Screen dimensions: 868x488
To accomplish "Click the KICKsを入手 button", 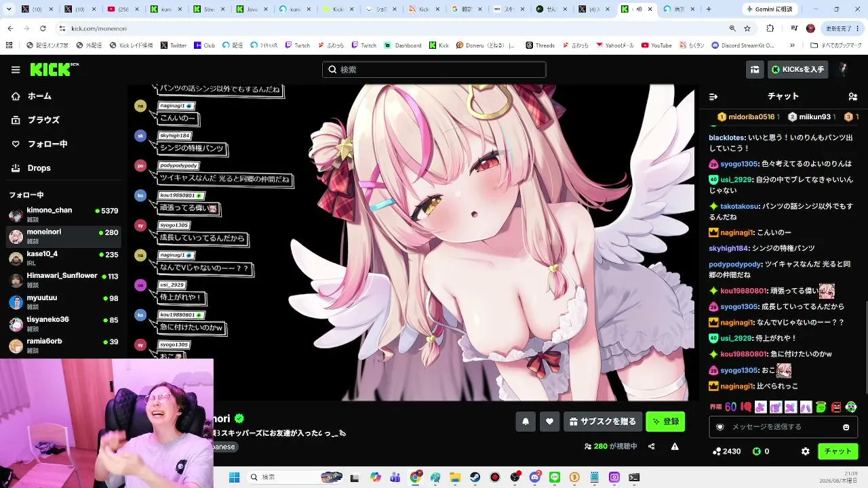I will 797,69.
